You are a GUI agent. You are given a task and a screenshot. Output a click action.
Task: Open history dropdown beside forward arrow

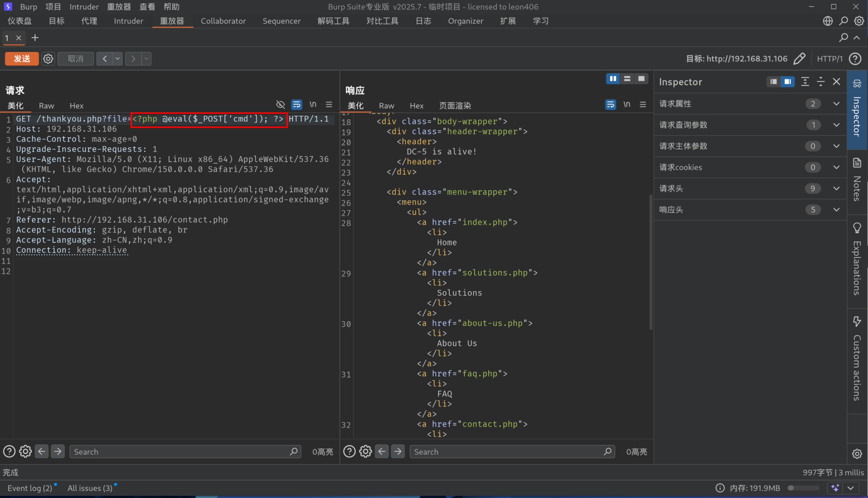[x=146, y=59]
